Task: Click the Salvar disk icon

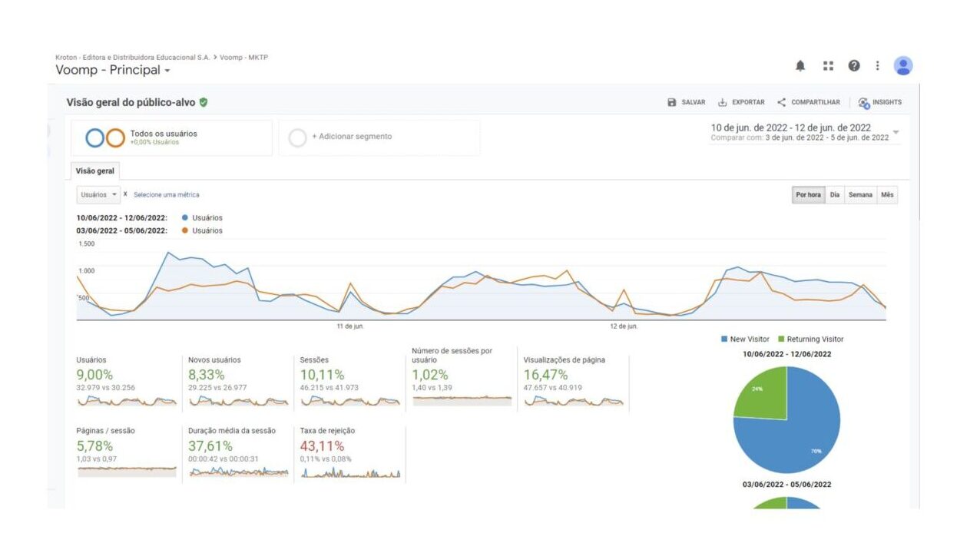Action: (x=672, y=102)
